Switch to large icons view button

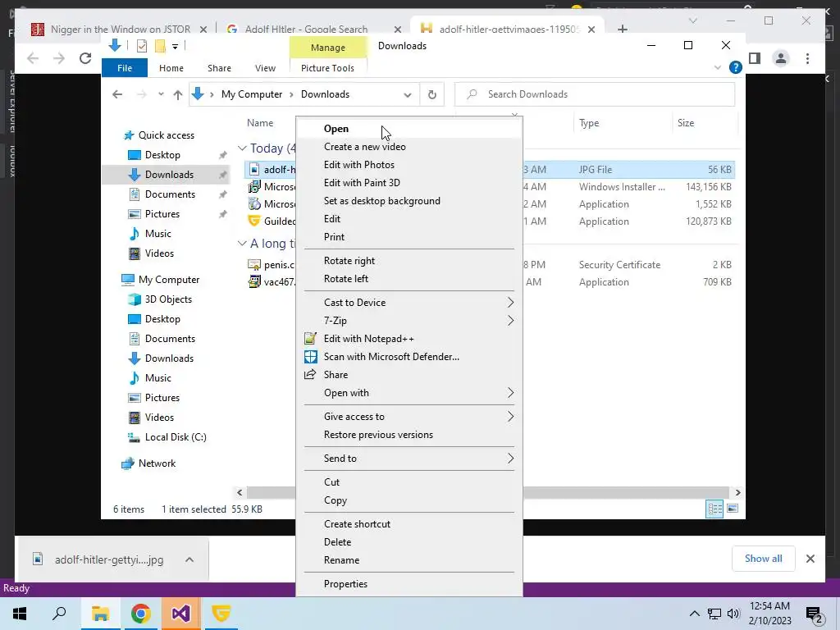(x=733, y=509)
